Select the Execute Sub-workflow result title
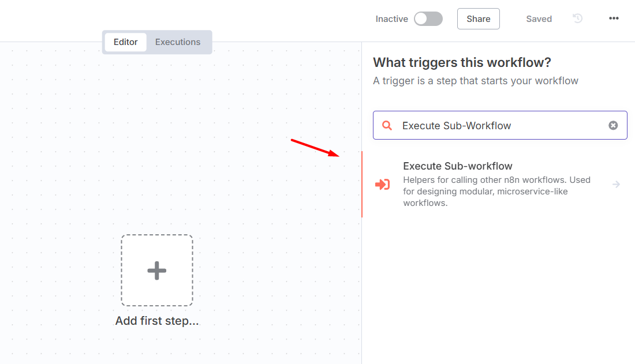The height and width of the screenshot is (364, 635). coord(458,166)
